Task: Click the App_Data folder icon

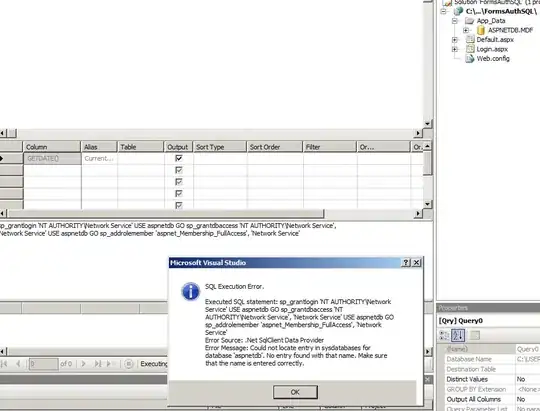Action: (x=469, y=21)
